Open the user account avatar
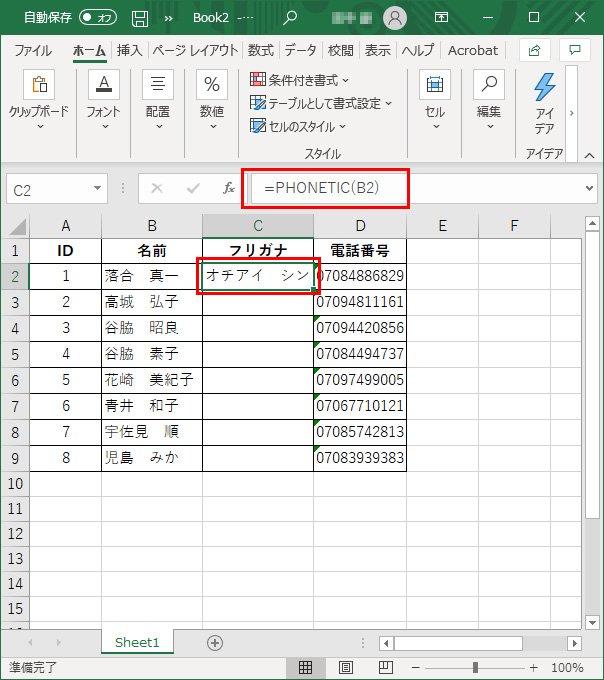This screenshot has height=680, width=604. tap(395, 18)
